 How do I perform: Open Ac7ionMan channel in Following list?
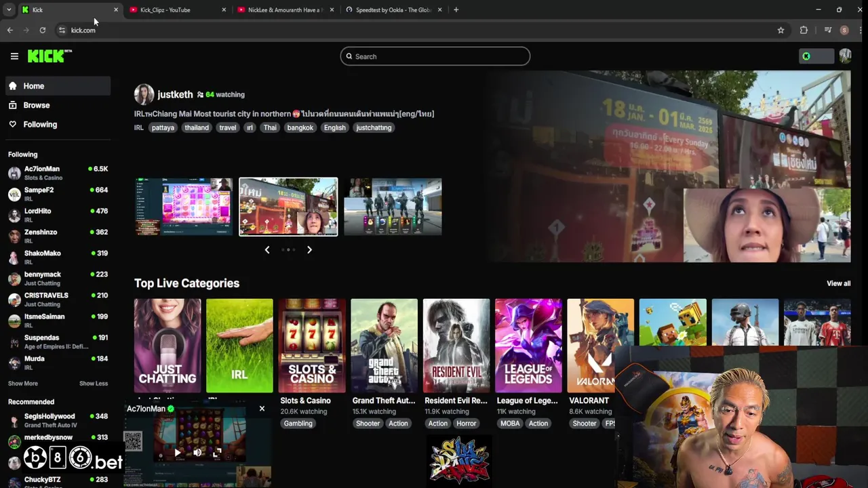coord(58,173)
